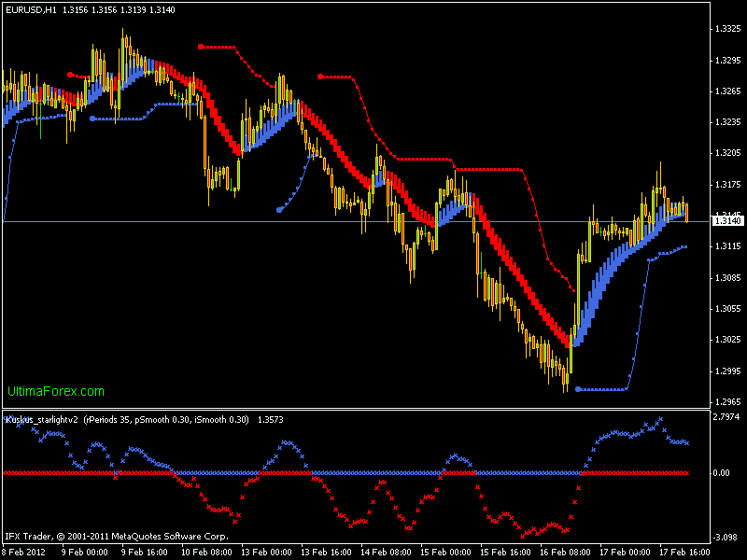
Task: Click the 13 Feb 00:00 time label
Action: tap(266, 553)
